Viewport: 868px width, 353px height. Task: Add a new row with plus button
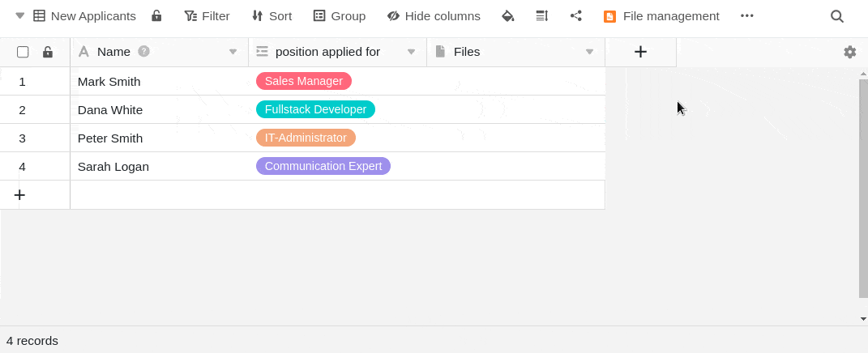(x=19, y=194)
